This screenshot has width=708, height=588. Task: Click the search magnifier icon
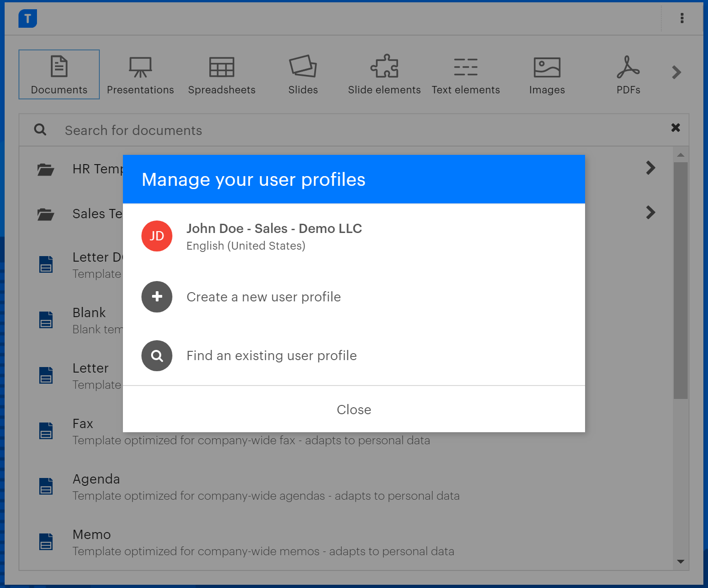pyautogui.click(x=40, y=129)
